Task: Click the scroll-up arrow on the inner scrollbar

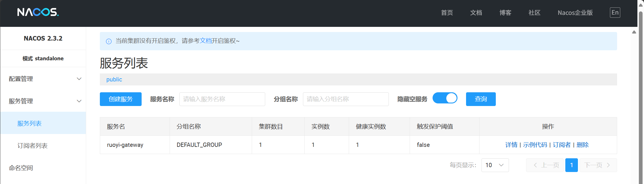Action: click(x=634, y=32)
